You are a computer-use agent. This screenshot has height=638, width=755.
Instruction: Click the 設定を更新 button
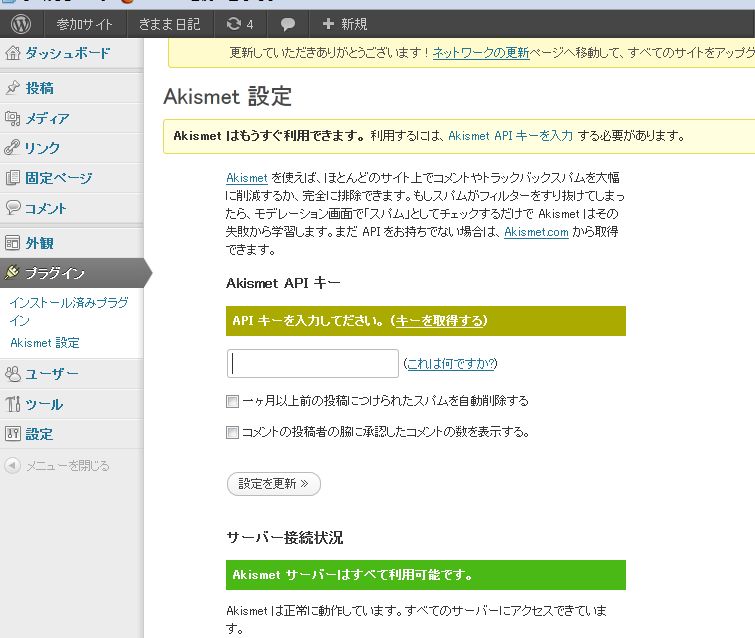click(273, 483)
